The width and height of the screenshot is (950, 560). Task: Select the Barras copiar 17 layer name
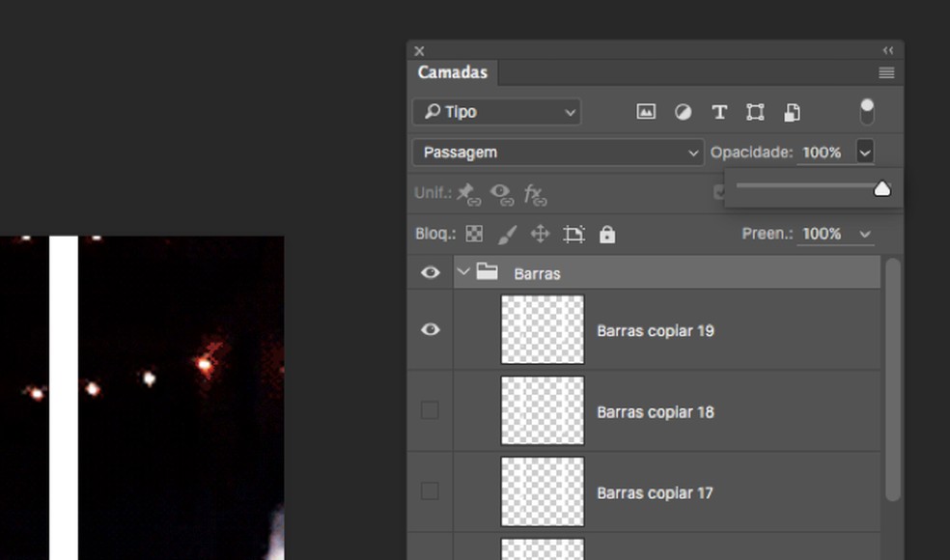[655, 493]
